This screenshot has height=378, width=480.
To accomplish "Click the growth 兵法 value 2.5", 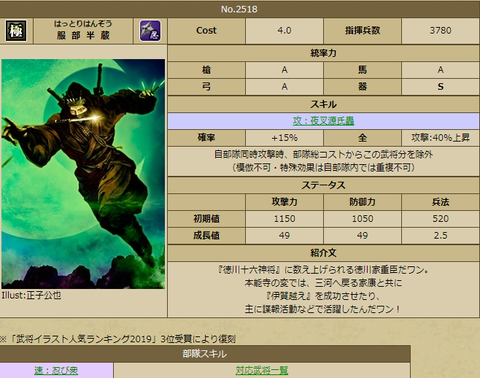I will pos(440,236).
